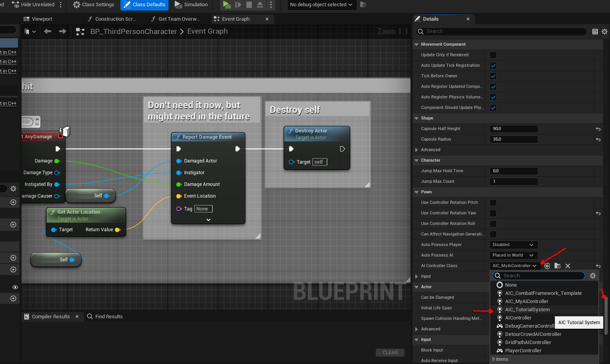Click the Play simulation button in toolbar
The width and height of the screenshot is (610, 364).
click(x=226, y=5)
